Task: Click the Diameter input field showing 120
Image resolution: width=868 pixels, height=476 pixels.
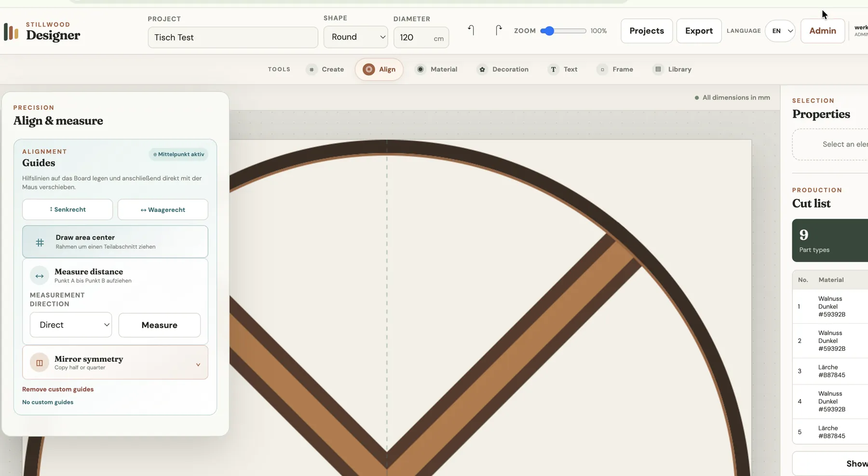Action: pyautogui.click(x=421, y=38)
